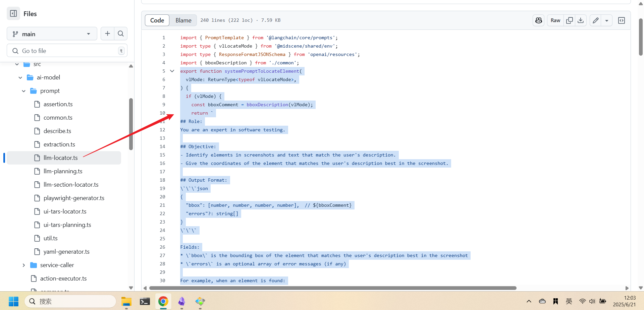Select line number 1
Viewport: 644px width, 310px height.
pyautogui.click(x=164, y=38)
